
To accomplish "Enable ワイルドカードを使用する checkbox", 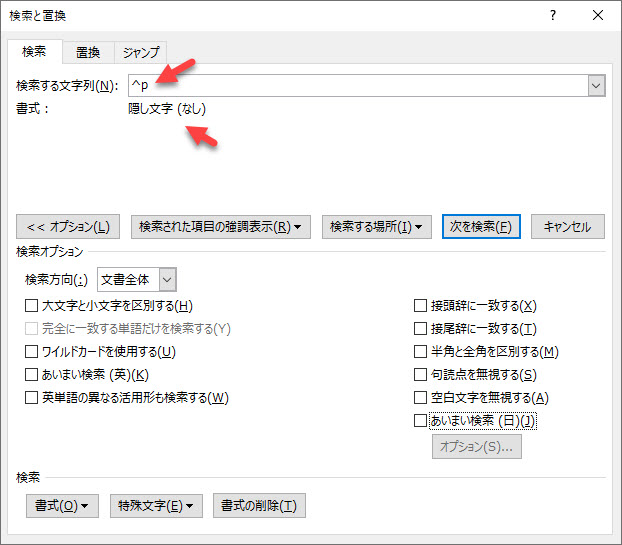I will tap(32, 352).
